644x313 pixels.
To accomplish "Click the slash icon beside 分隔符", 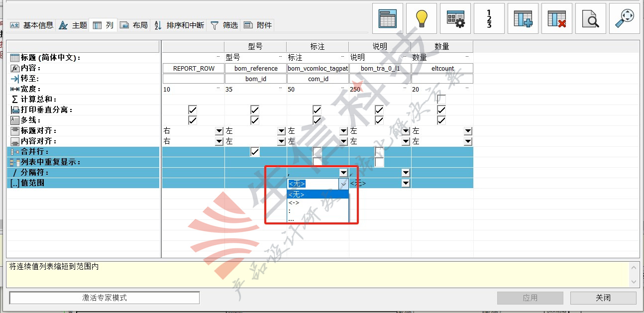I will coord(15,173).
